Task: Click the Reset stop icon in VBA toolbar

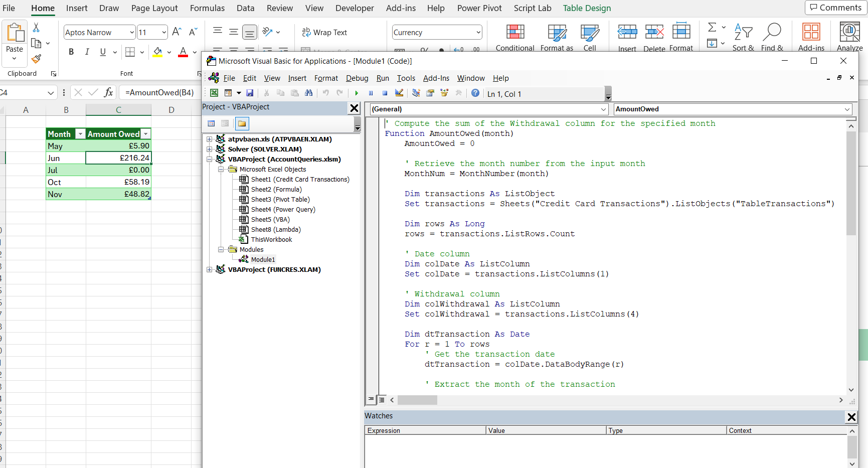Action: click(385, 93)
